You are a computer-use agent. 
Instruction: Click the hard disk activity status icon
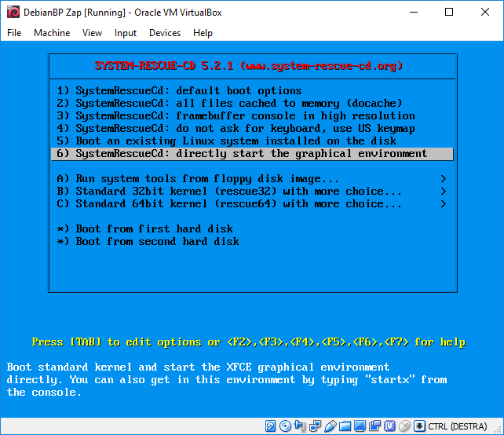coord(271,426)
